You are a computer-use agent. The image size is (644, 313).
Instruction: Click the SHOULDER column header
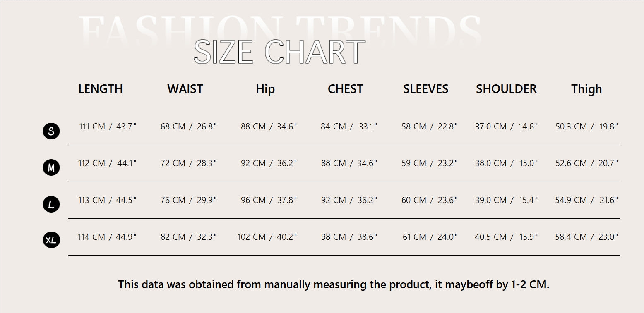[x=506, y=89]
